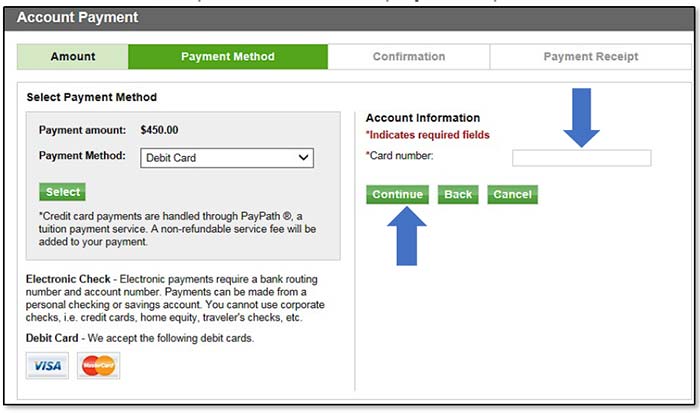Click the Cancel button
This screenshot has height=413, width=700.
click(x=512, y=195)
